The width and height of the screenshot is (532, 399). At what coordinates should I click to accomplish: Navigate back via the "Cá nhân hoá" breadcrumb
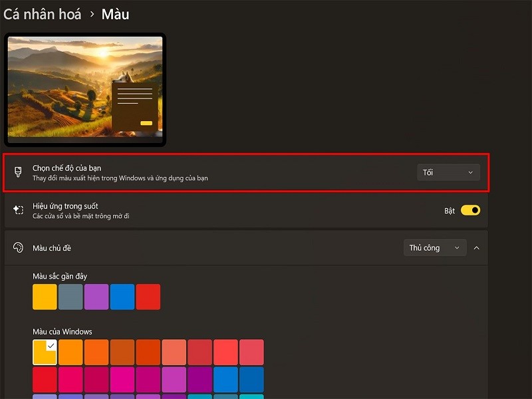(41, 14)
